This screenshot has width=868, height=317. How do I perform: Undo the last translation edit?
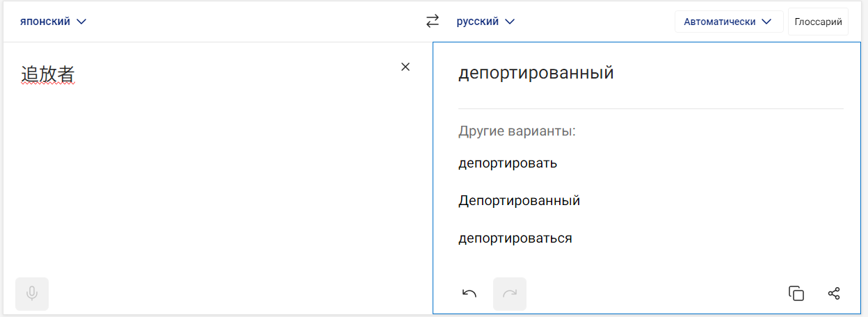(469, 293)
